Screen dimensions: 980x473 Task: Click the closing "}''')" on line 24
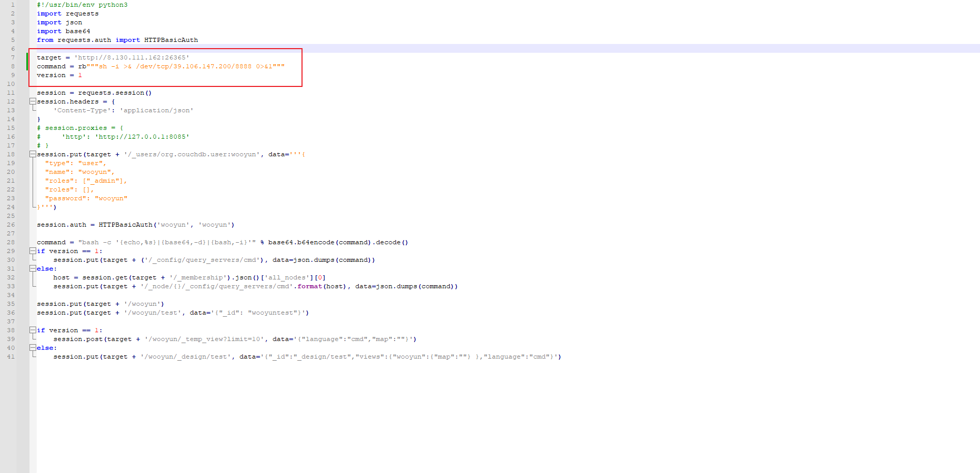click(x=47, y=207)
